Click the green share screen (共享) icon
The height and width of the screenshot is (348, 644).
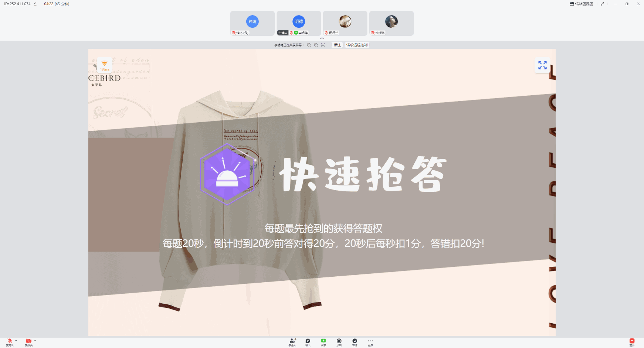[323, 342]
